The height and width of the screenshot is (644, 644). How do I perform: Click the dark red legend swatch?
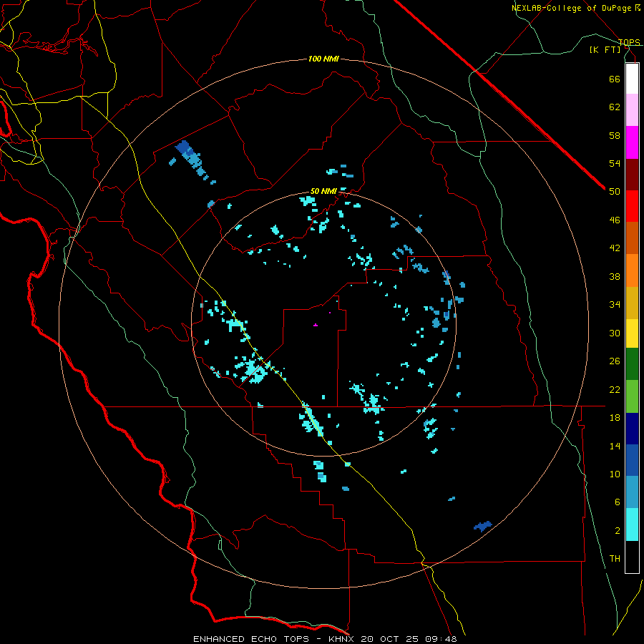click(x=632, y=175)
